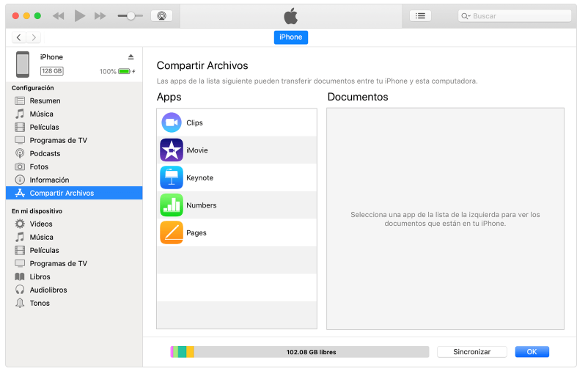Skip to next track with fast-forward
This screenshot has height=374, width=588.
click(x=100, y=15)
